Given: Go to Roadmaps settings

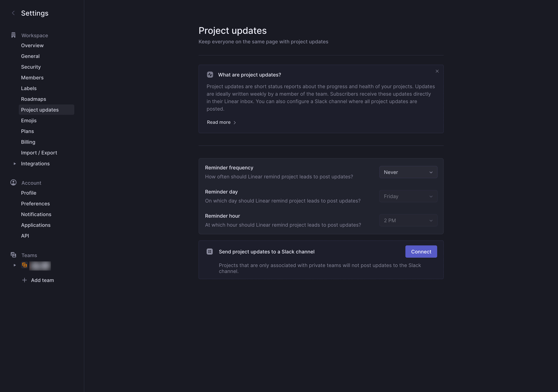Looking at the screenshot, I should (33, 99).
